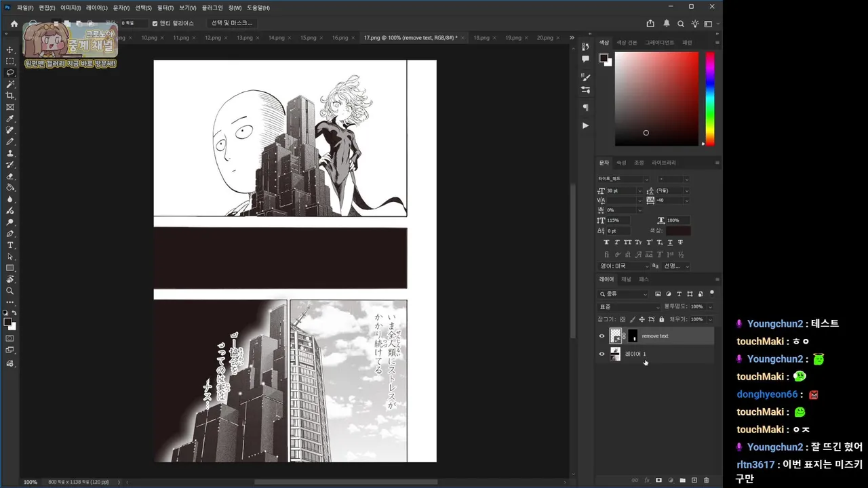Open the 레이어(L) menu
The width and height of the screenshot is (868, 488).
96,7
